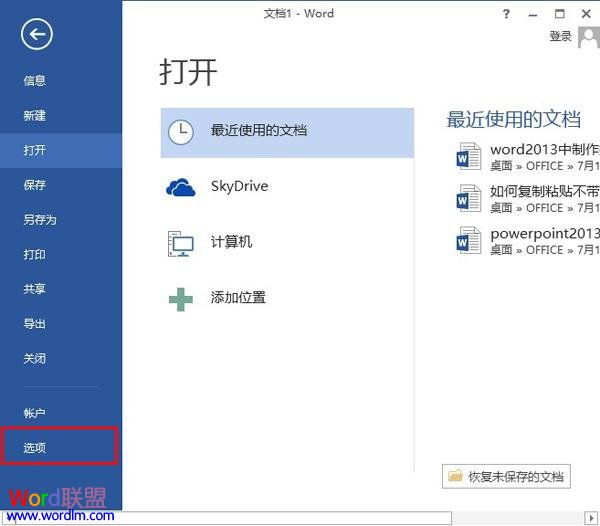The image size is (600, 526).
Task: Click the computer monitor icon
Action: (x=181, y=244)
